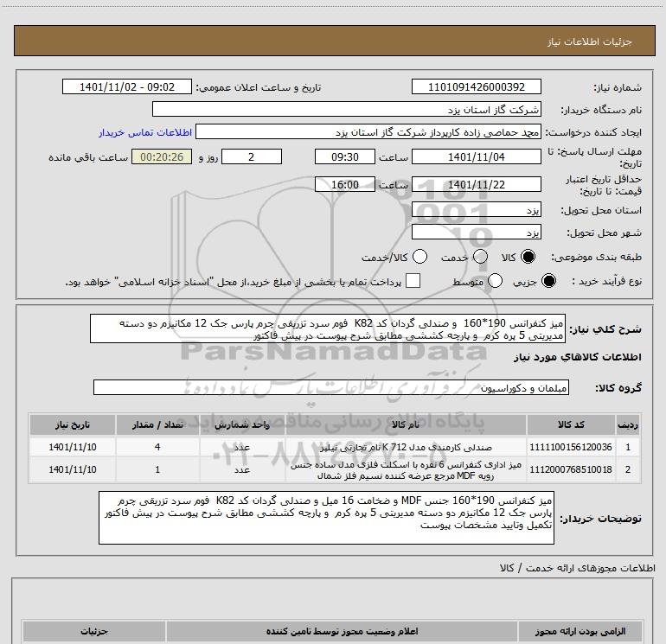This screenshot has width=666, height=644.
Task: Click quantity cell showing 4
Action: pyautogui.click(x=157, y=447)
